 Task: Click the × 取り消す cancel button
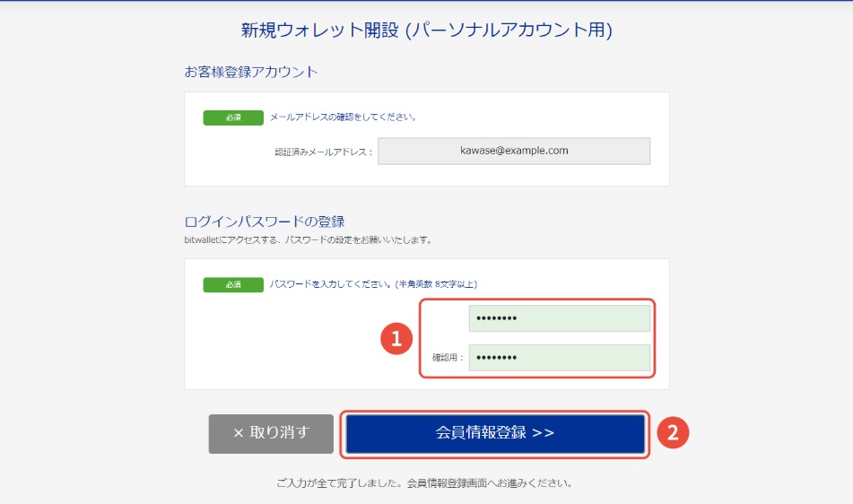pos(271,433)
